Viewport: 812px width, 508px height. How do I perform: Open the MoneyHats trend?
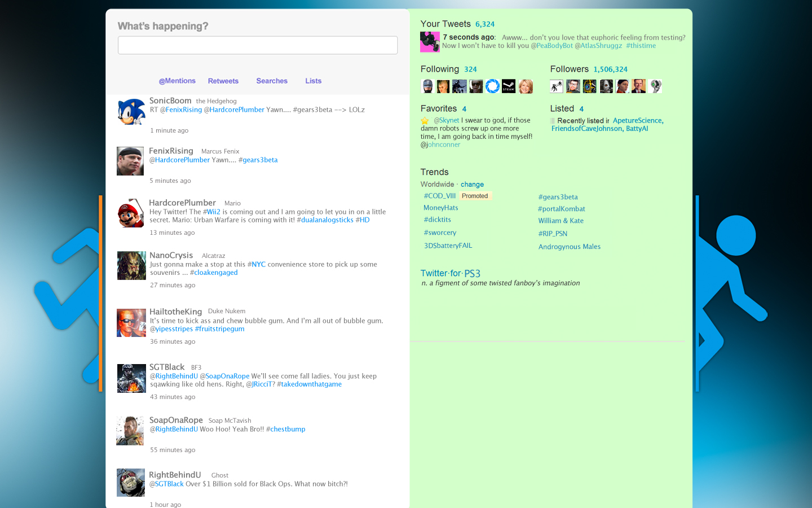pos(441,208)
